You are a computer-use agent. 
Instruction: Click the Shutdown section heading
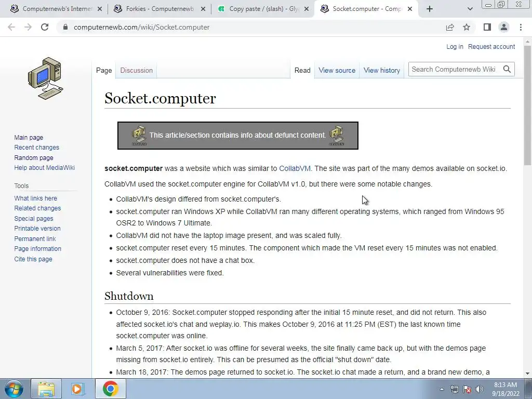tap(129, 296)
